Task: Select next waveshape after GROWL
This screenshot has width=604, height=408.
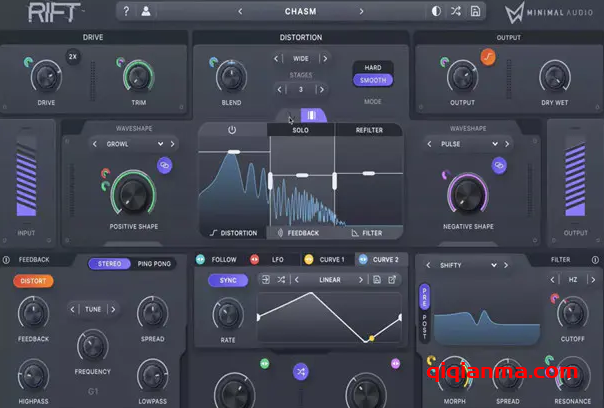Action: pos(147,144)
